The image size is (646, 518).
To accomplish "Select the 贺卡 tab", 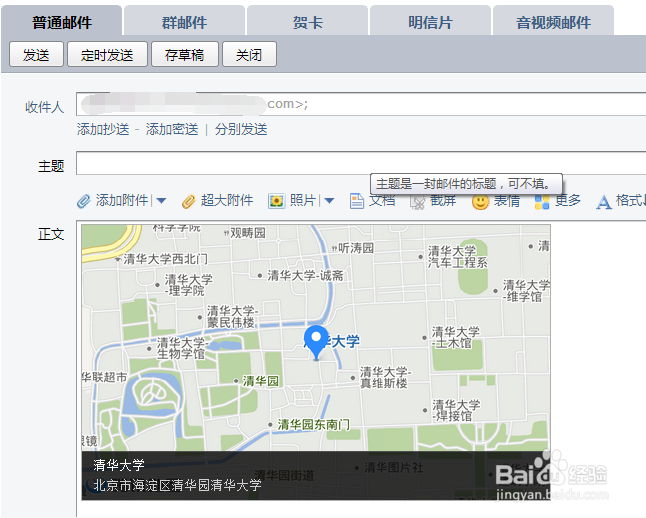I will pos(307,21).
